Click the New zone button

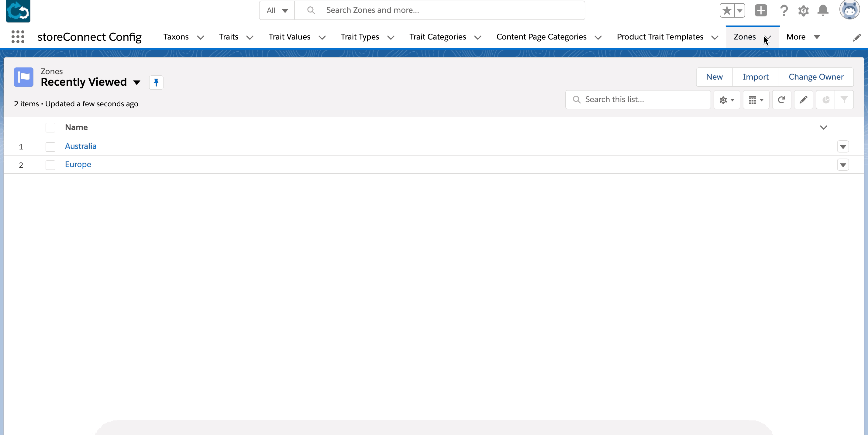tap(714, 77)
